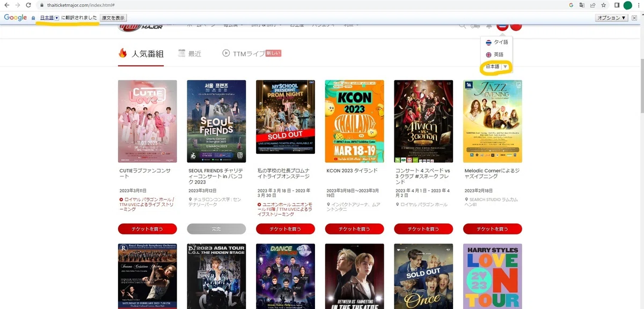Open the sold out Once poster
The height and width of the screenshot is (309, 644).
coord(423,276)
